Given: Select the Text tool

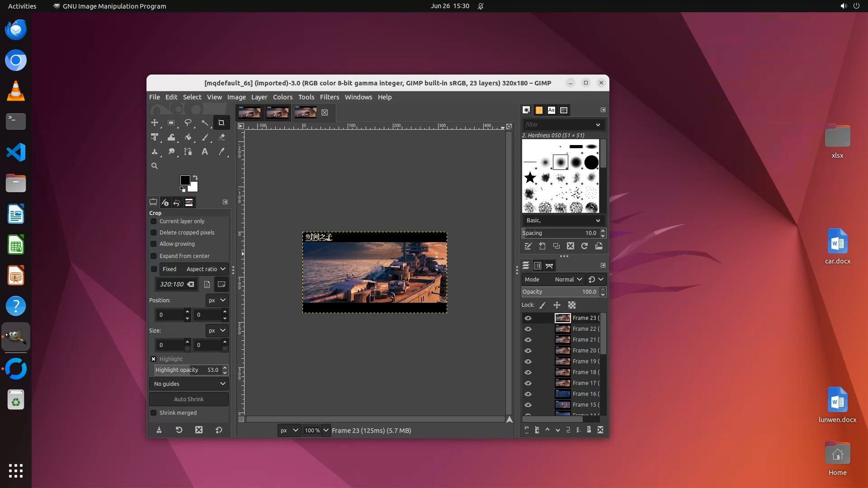Looking at the screenshot, I should 205,152.
